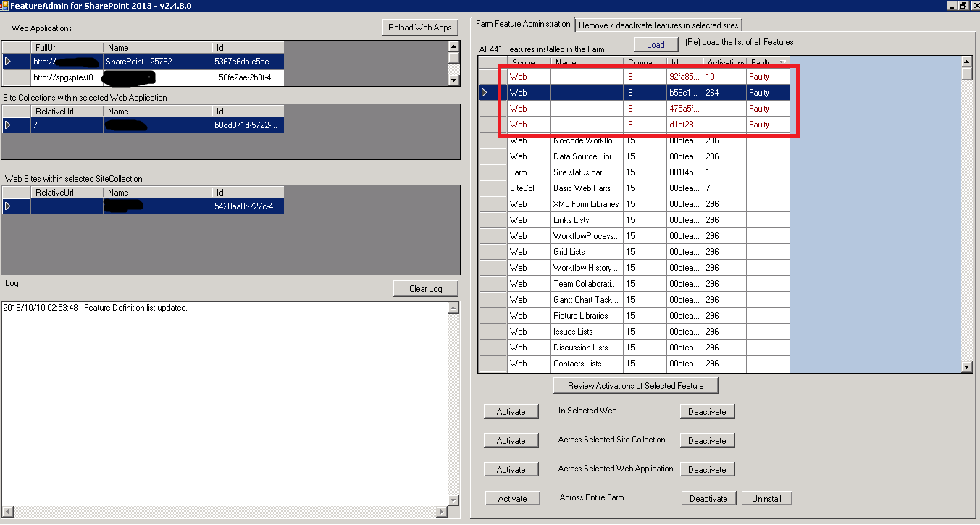The width and height of the screenshot is (980, 525).
Task: Click the up arrow of Web Applications scrollbar
Action: click(x=453, y=46)
